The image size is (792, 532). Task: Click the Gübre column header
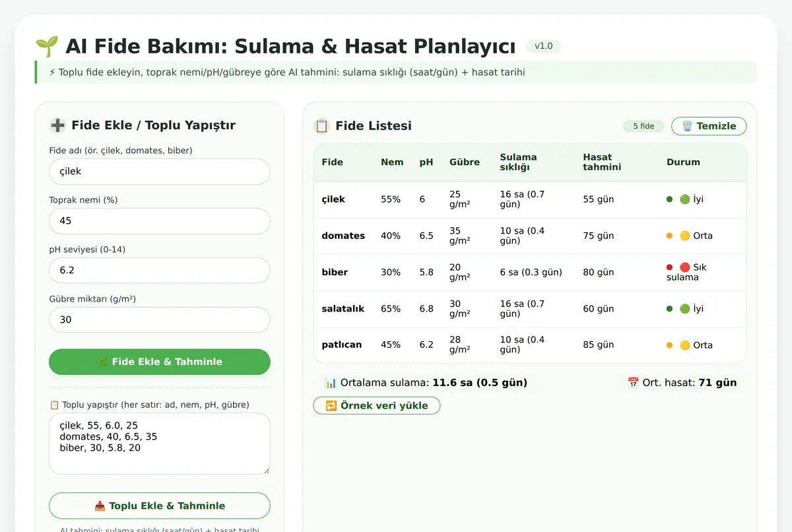[465, 162]
